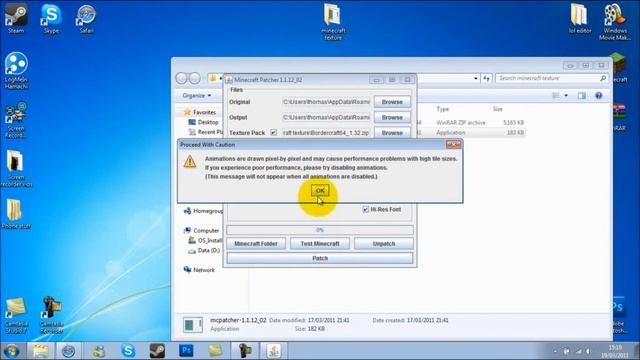Click the Original path field
The image size is (640, 360).
click(326, 102)
